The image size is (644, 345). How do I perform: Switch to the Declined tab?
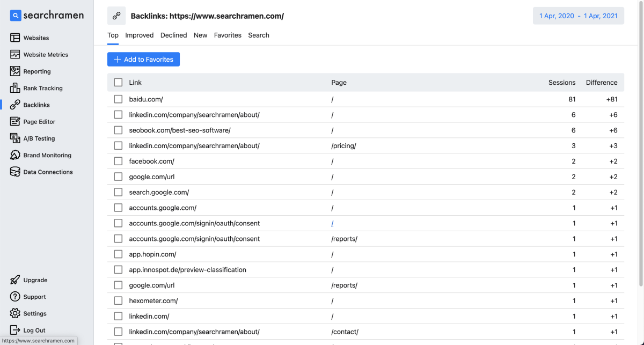pos(174,35)
